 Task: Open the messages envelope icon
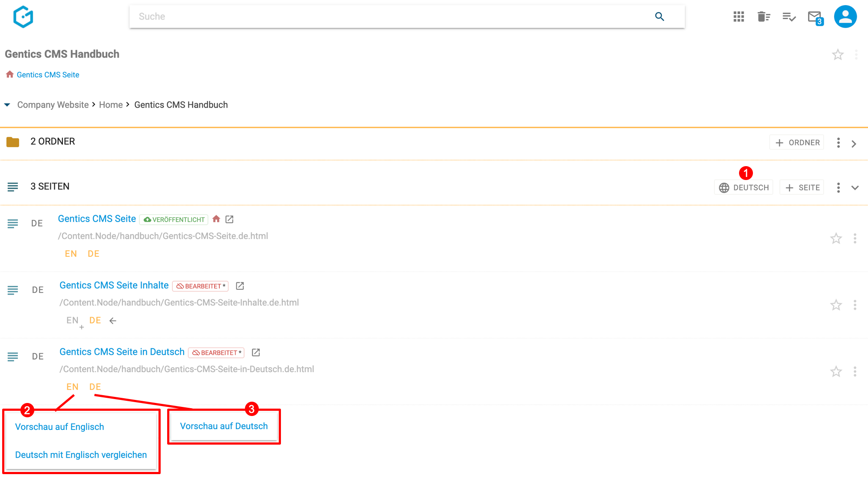[x=815, y=17]
